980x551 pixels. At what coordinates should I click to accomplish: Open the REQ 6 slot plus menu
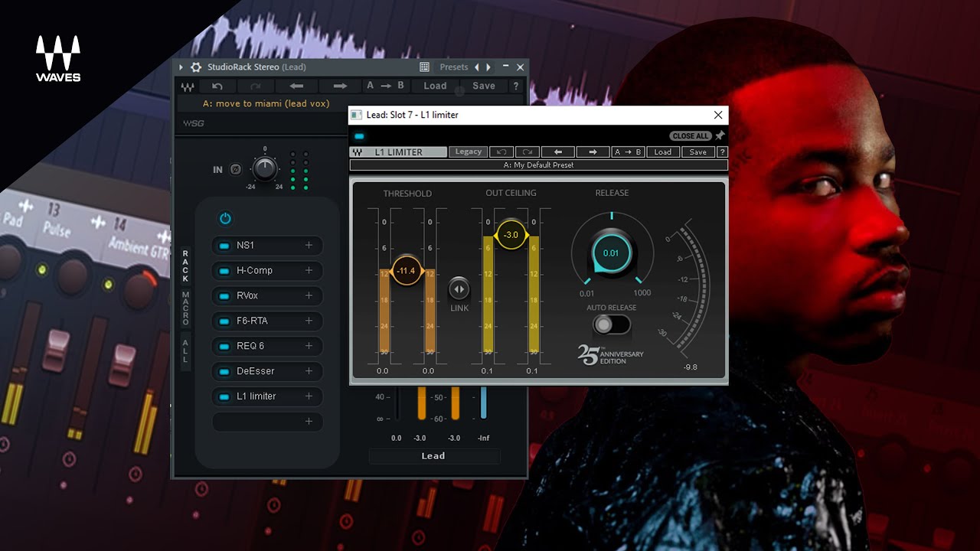point(309,346)
